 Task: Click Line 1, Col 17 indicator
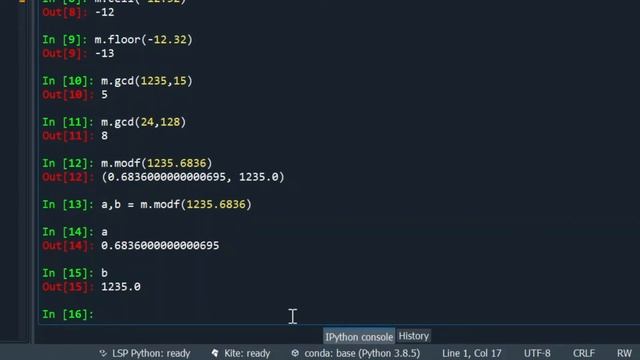(x=471, y=353)
